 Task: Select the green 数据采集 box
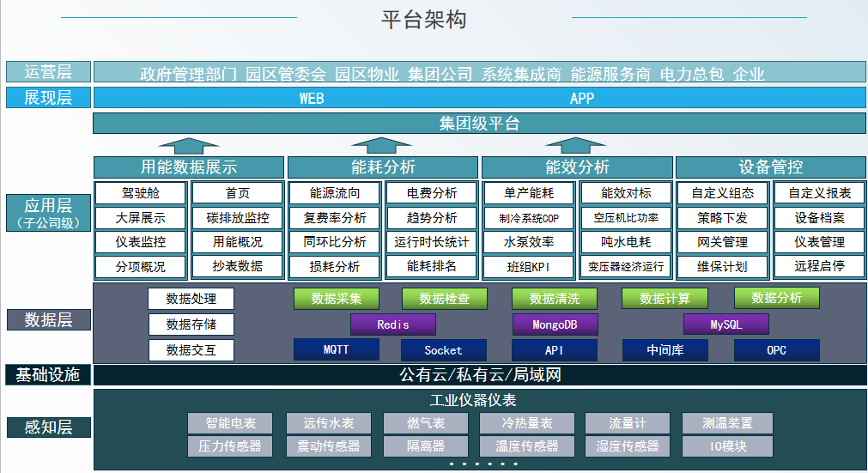pyautogui.click(x=336, y=299)
